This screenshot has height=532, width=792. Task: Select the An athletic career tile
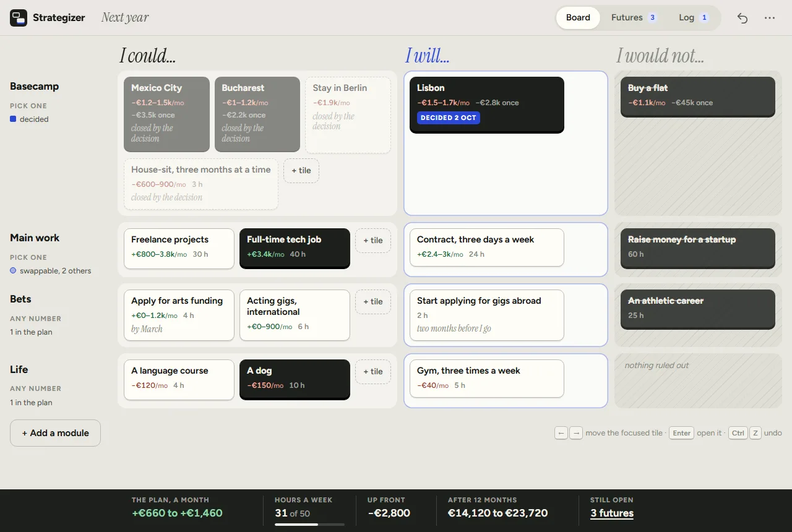click(698, 309)
